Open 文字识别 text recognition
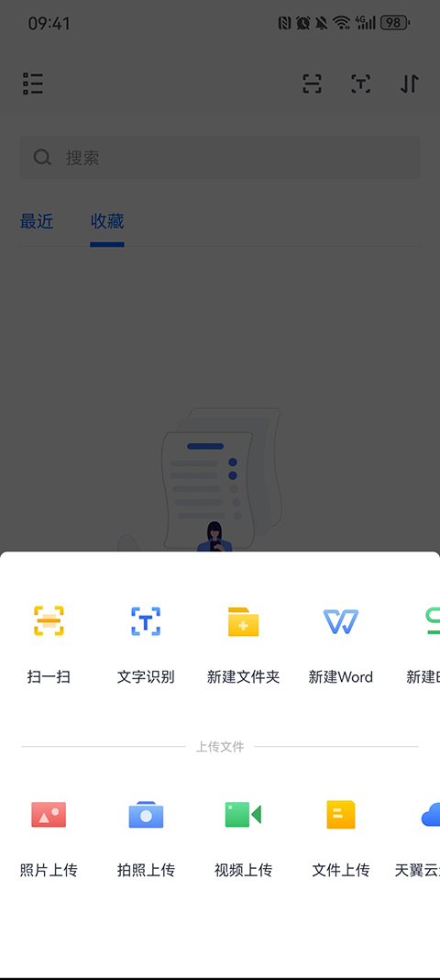 (x=146, y=620)
